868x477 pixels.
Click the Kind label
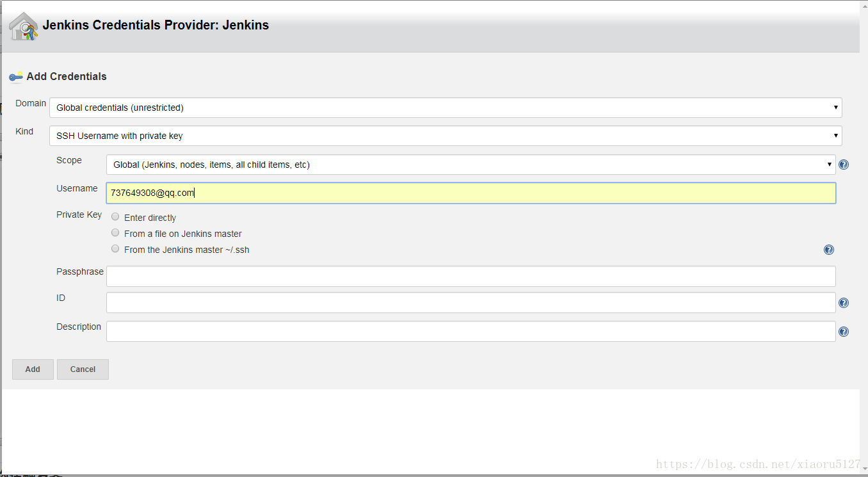(x=24, y=131)
